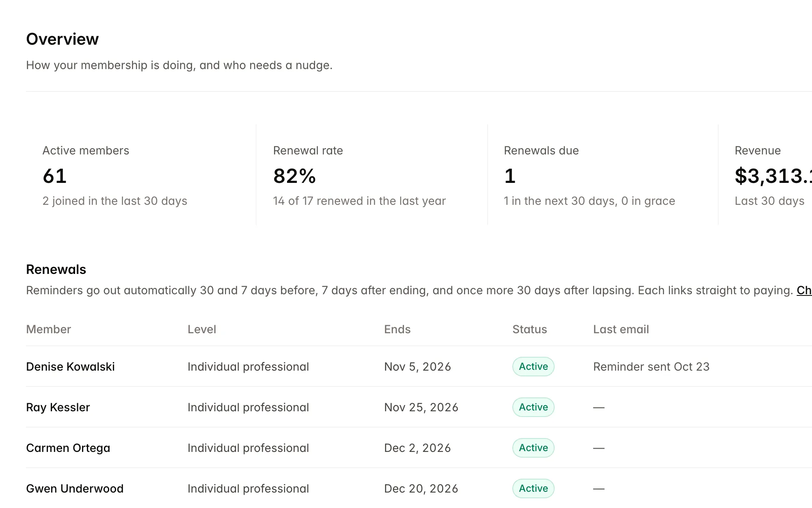Click 'Reminder sent Oct 23' in Denise's row
812x508 pixels.
coord(651,367)
